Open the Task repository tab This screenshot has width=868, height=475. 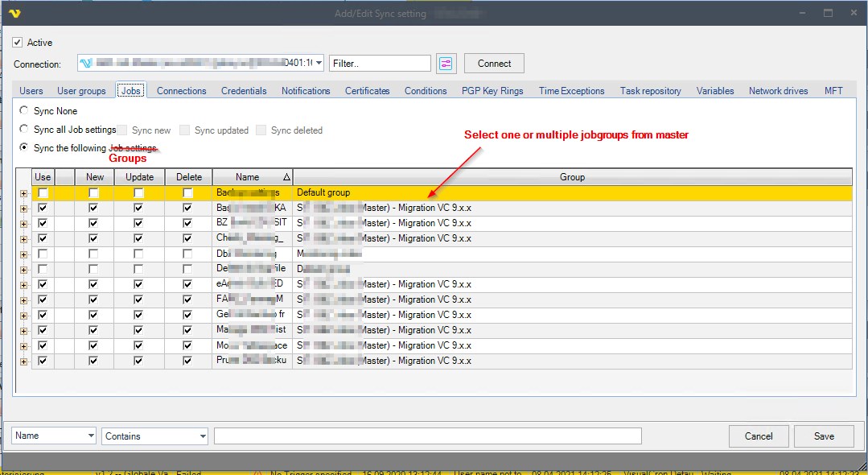click(x=650, y=91)
